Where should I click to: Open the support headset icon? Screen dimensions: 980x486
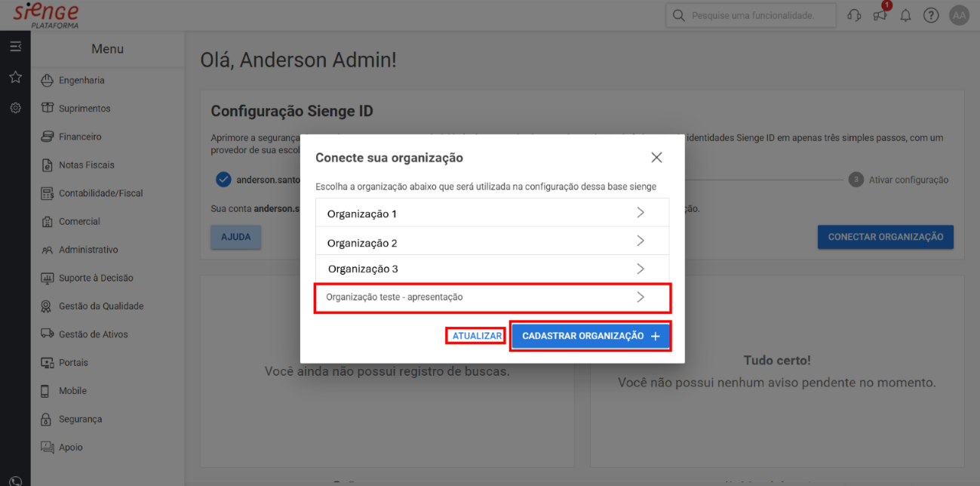pos(853,14)
